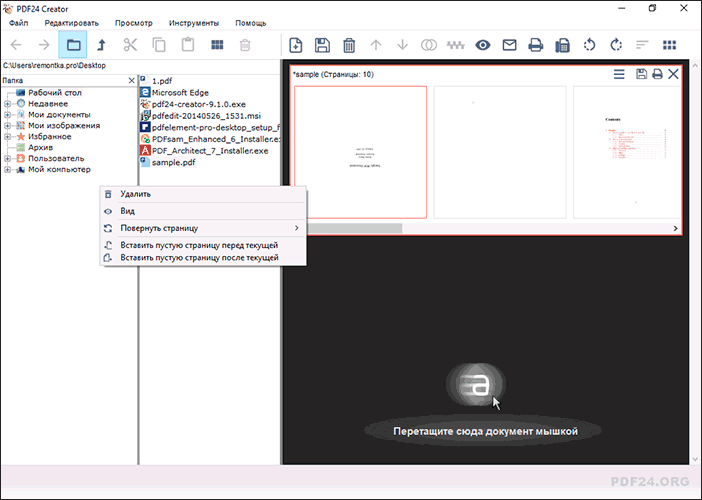
Task: Expand the Мой компьютер tree node
Action: (x=7, y=170)
